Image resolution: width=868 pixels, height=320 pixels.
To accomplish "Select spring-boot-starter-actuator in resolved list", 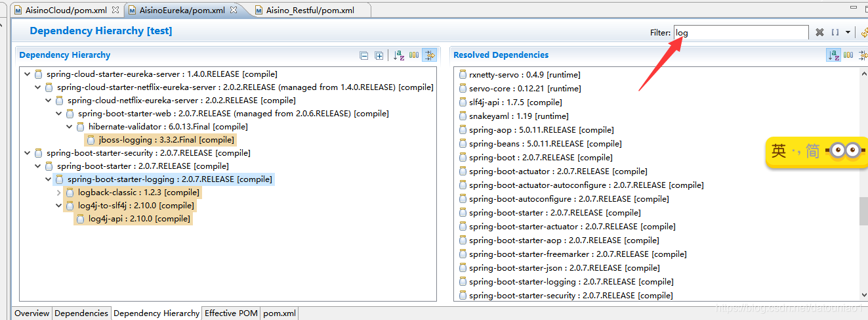I will [568, 227].
